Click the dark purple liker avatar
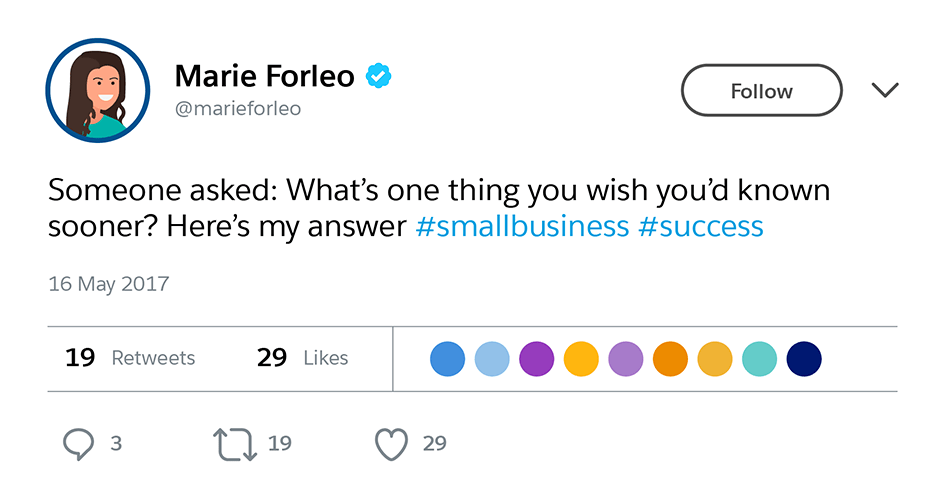The image size is (945, 500). (537, 358)
